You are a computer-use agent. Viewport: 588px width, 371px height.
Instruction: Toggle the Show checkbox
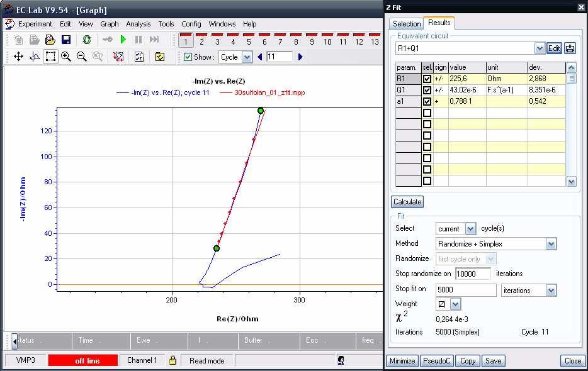point(188,57)
